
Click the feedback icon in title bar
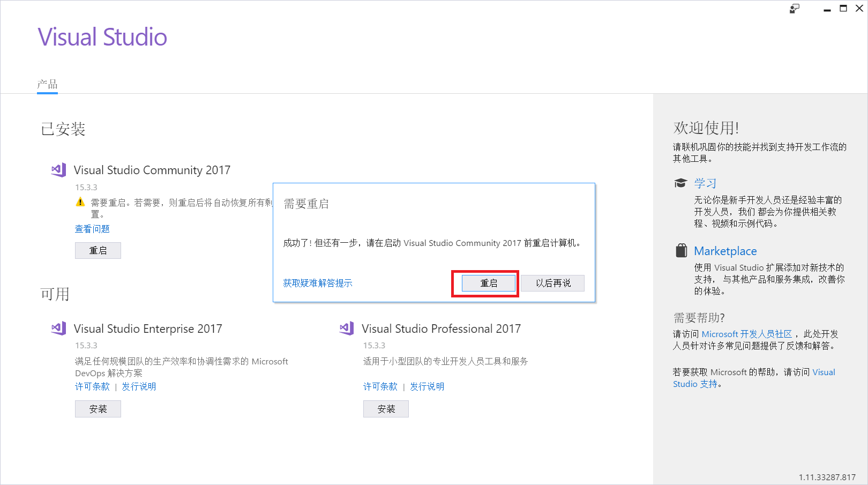(795, 9)
